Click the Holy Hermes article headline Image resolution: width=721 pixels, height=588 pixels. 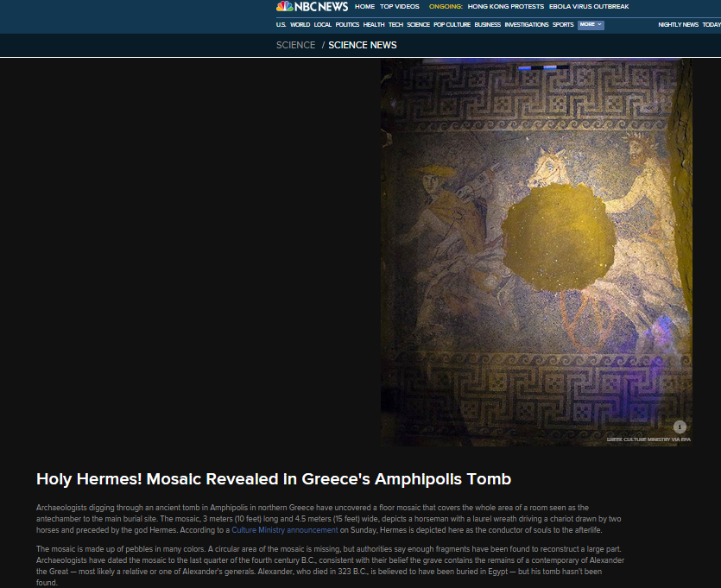(x=274, y=479)
